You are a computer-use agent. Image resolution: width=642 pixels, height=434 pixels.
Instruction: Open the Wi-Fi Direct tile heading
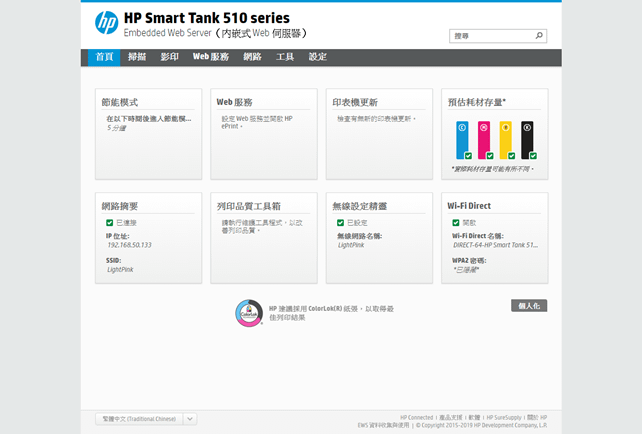(x=469, y=206)
